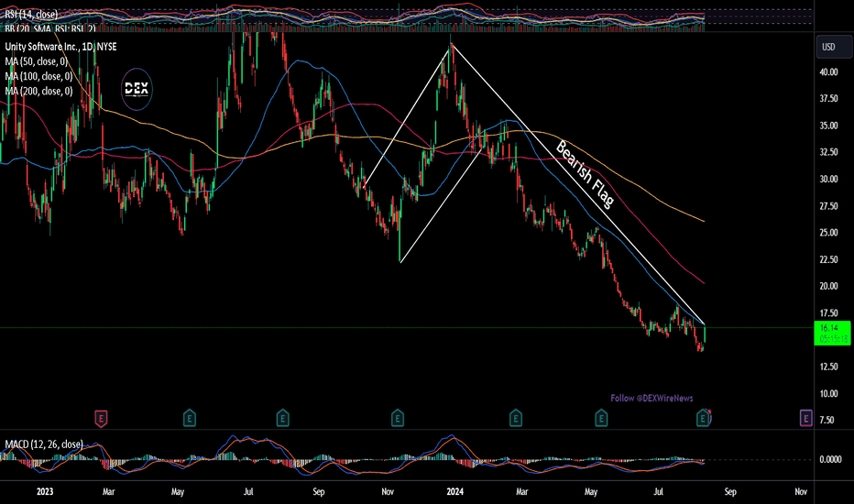The height and width of the screenshot is (504, 854).
Task: Click the 32.50 price axis label
Action: [828, 152]
